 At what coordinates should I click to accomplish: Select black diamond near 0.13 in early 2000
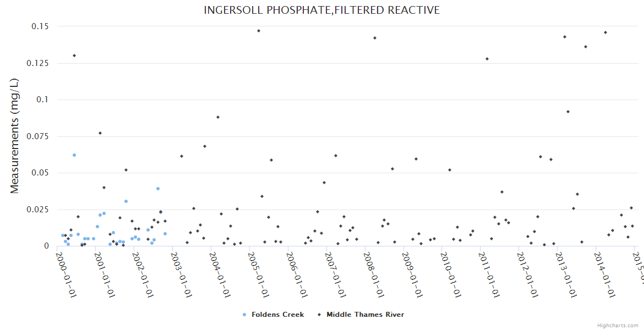point(74,56)
